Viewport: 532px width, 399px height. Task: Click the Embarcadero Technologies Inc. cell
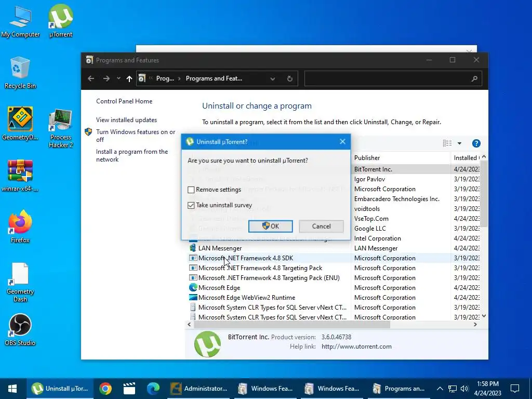tap(396, 199)
